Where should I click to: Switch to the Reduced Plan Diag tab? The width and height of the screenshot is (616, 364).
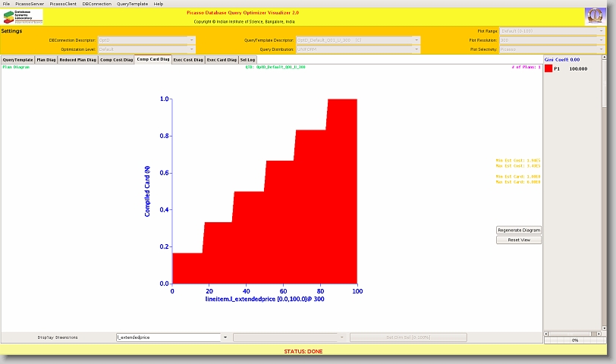pos(77,59)
